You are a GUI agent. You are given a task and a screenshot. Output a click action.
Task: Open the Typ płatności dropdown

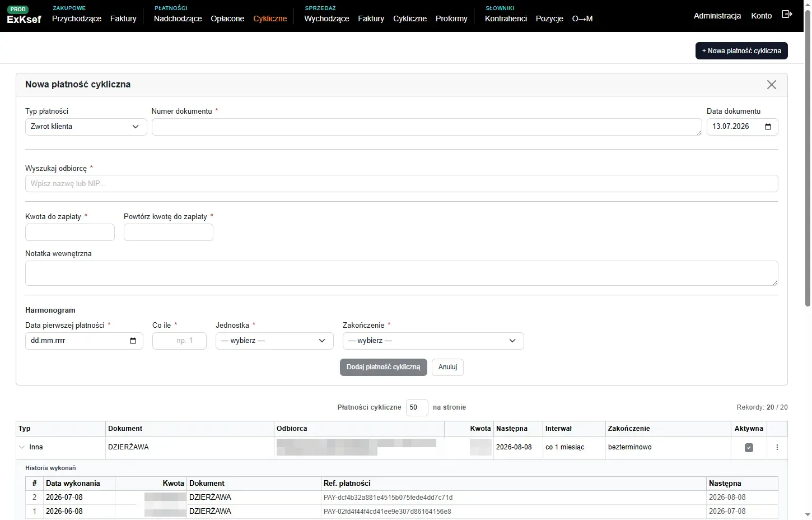point(86,127)
